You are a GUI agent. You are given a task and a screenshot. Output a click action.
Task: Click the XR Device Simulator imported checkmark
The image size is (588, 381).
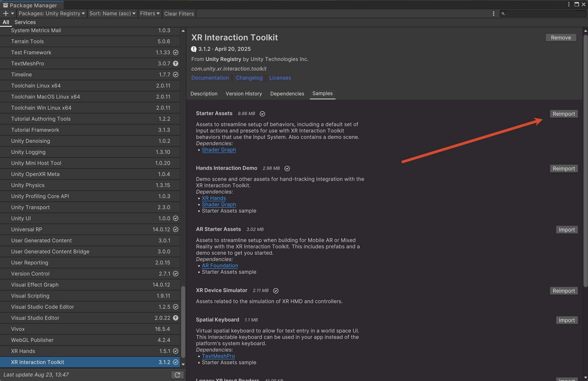(x=276, y=291)
